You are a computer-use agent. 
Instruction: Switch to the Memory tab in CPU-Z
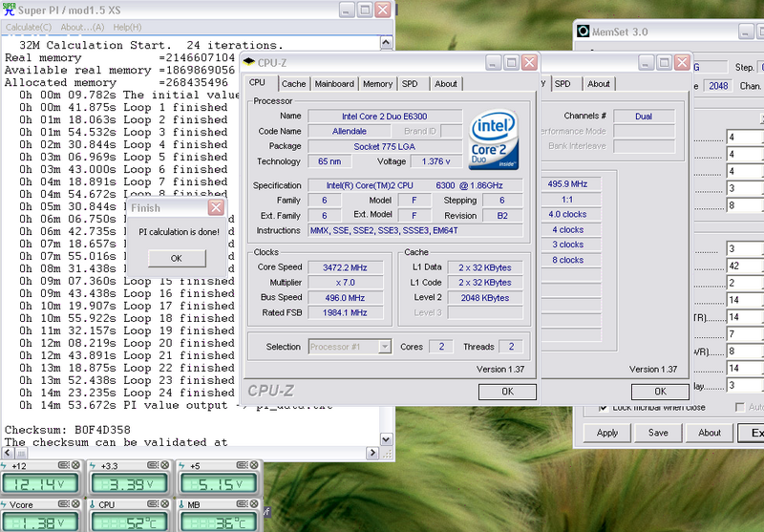377,84
